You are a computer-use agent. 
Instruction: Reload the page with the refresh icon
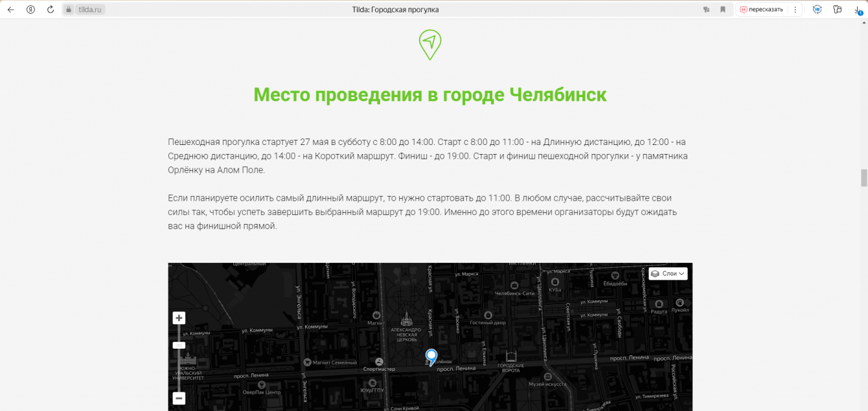(51, 10)
